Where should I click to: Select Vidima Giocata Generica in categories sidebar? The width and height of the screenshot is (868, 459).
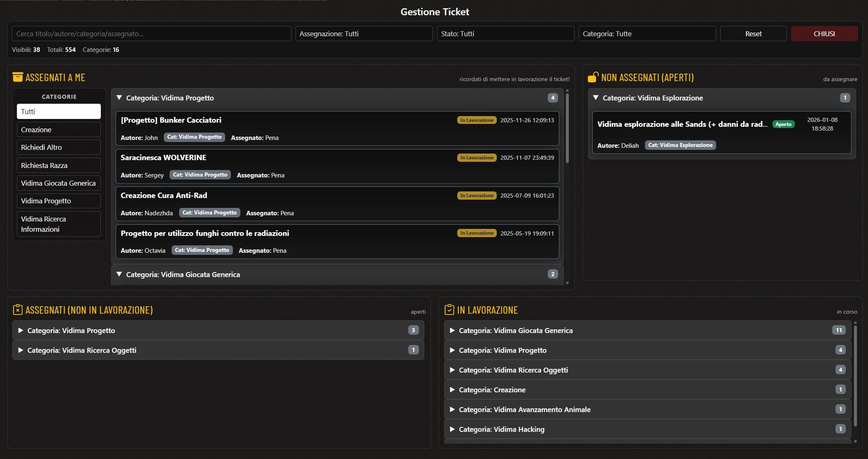click(x=59, y=183)
